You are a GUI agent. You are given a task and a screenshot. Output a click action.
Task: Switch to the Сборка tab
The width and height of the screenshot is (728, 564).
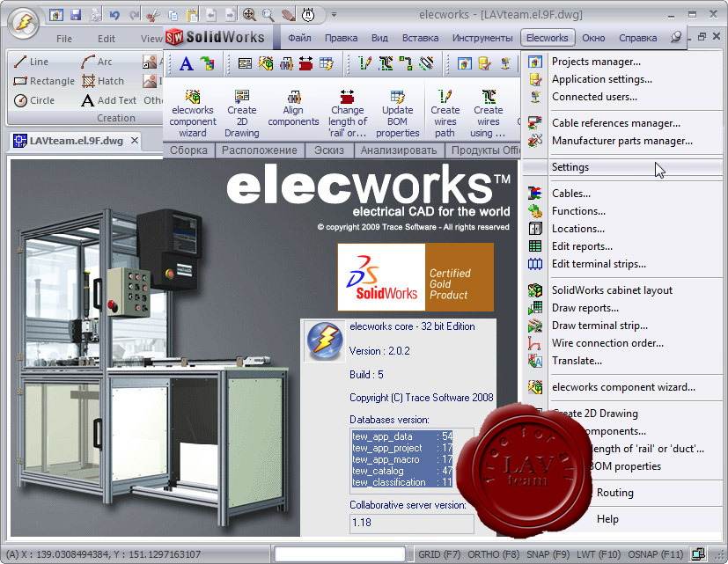(188, 150)
